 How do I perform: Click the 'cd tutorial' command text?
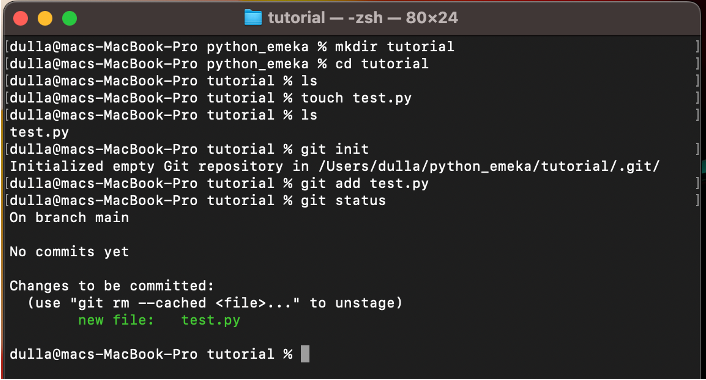coord(382,64)
